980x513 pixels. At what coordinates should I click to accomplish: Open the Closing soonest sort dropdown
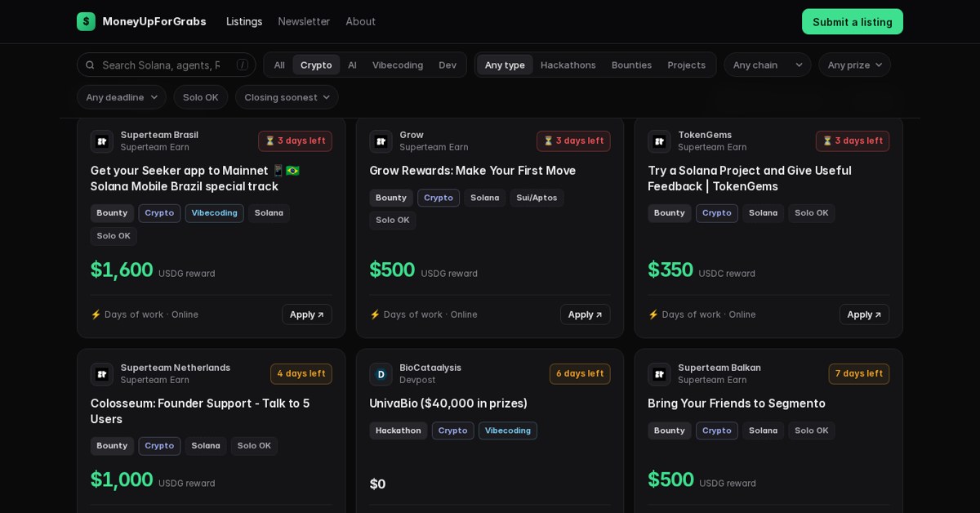[x=287, y=97]
